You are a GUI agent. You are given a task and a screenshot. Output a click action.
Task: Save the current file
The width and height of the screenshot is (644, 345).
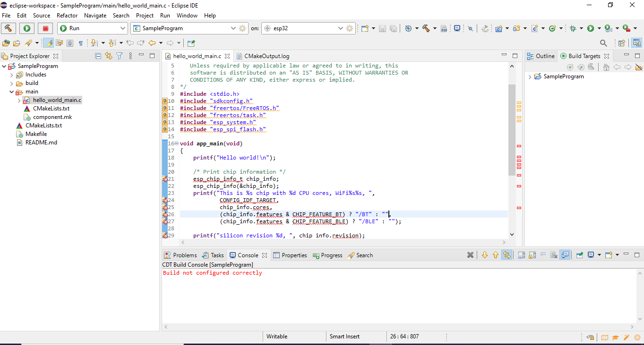(382, 28)
